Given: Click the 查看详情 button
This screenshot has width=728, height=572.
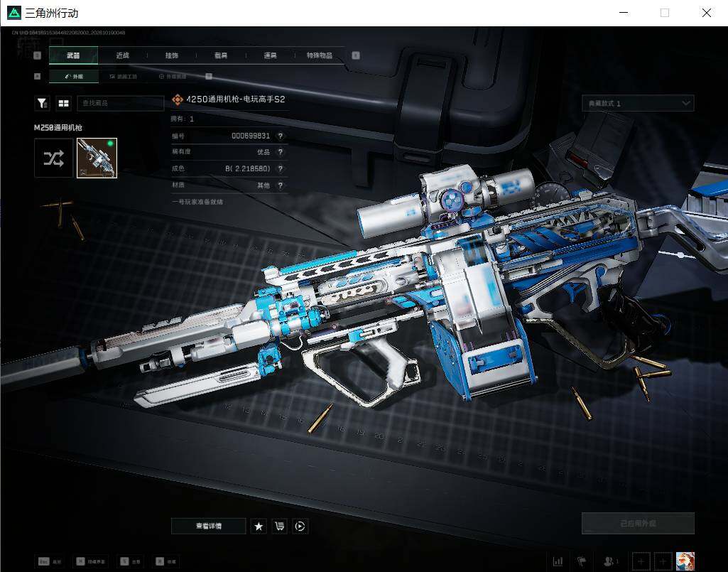Looking at the screenshot, I should click(209, 526).
